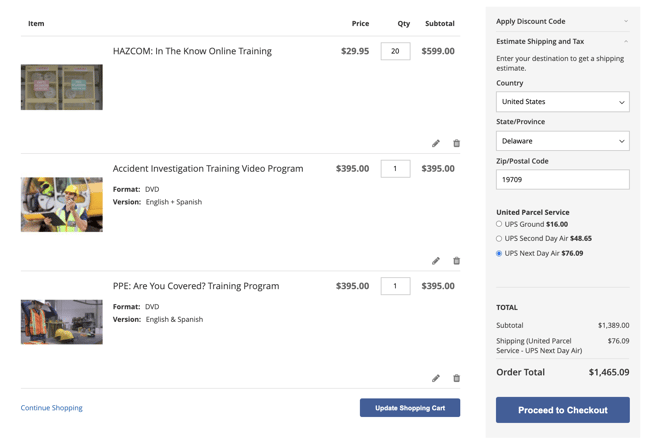Click Proceed to Checkout button
This screenshot has width=670, height=443.
click(x=562, y=410)
